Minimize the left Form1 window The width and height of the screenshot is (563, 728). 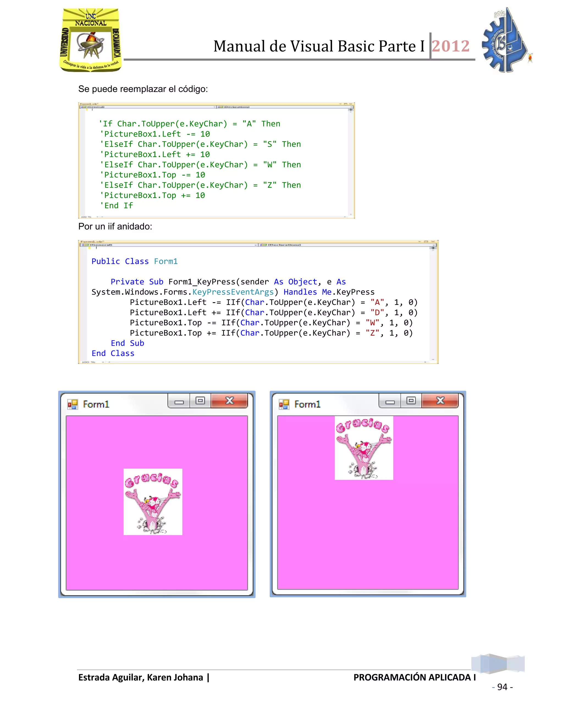pos(179,401)
